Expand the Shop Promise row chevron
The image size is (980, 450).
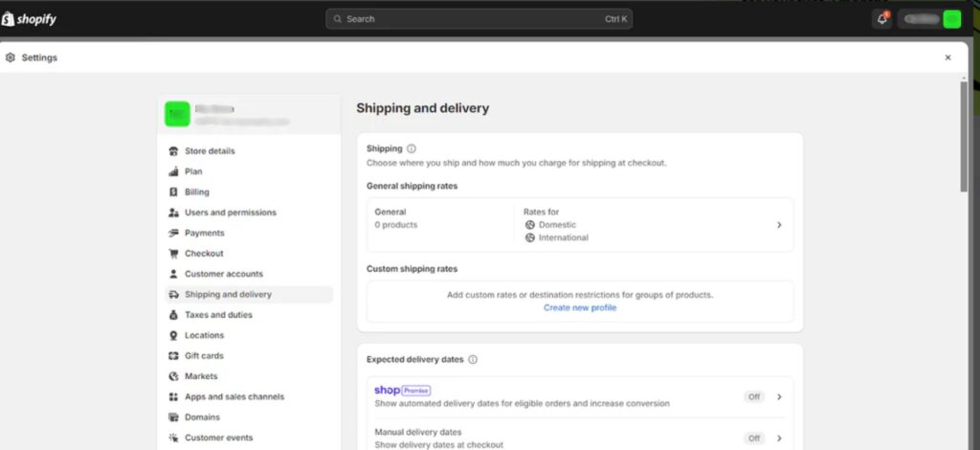[779, 396]
